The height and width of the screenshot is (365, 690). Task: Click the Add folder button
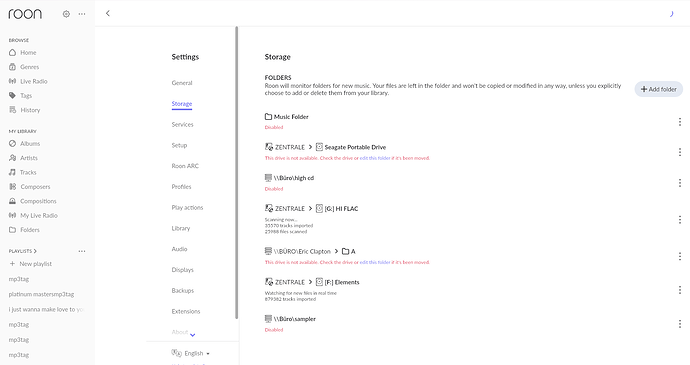tap(658, 89)
